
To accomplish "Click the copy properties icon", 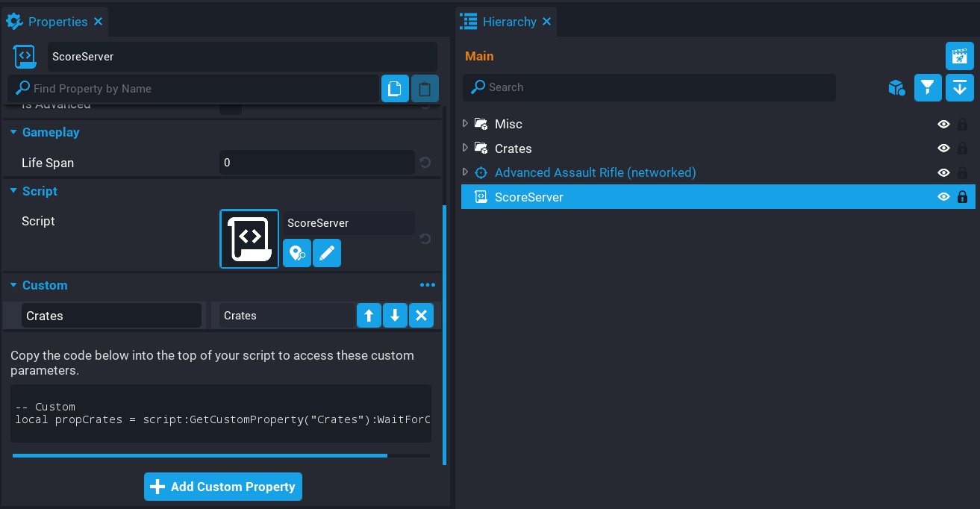I will pos(395,89).
